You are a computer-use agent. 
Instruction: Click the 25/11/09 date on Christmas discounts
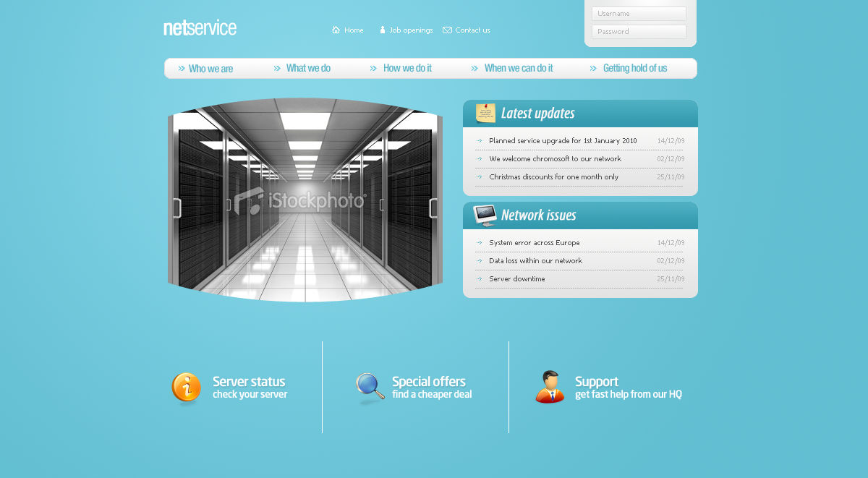pyautogui.click(x=671, y=177)
